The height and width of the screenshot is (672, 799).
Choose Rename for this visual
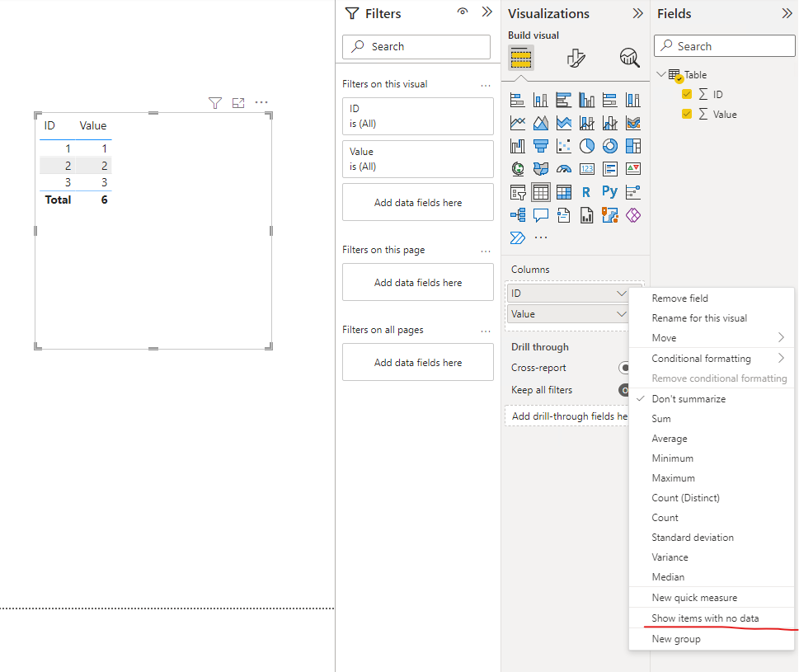pos(712,318)
